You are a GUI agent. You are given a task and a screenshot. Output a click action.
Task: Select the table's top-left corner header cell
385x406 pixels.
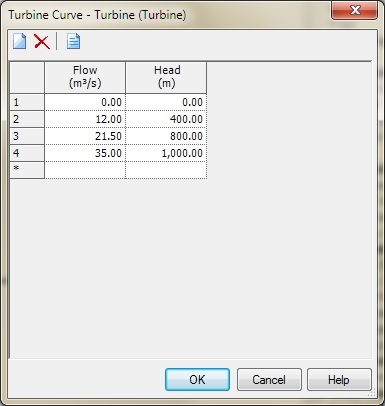click(27, 77)
